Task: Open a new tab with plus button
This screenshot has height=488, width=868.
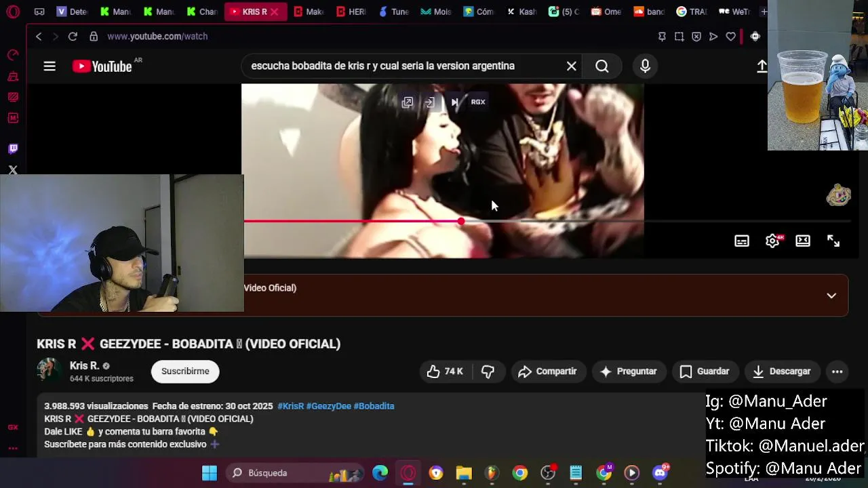Action: click(764, 12)
